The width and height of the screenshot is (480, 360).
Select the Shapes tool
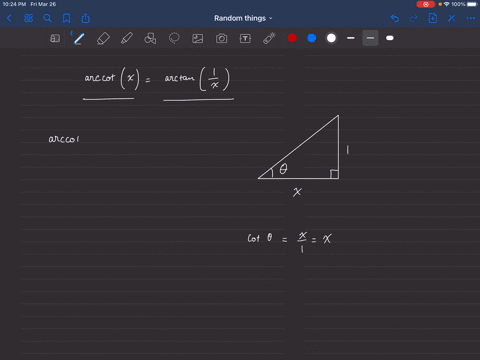150,38
